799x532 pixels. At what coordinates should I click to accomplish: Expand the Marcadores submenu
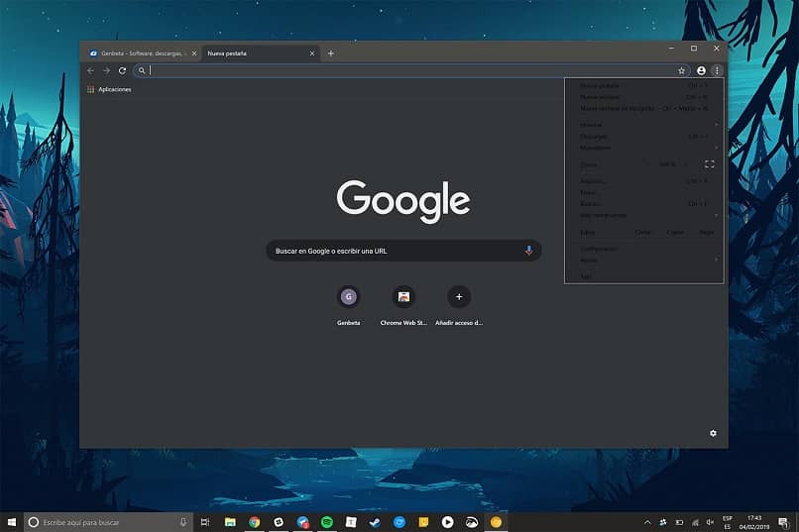tap(644, 148)
